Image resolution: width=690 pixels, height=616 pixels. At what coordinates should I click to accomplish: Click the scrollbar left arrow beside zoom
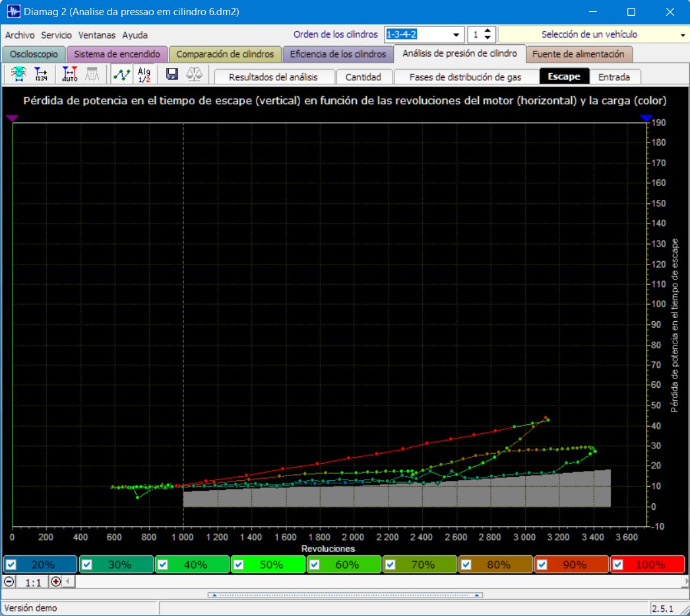pyautogui.click(x=68, y=582)
